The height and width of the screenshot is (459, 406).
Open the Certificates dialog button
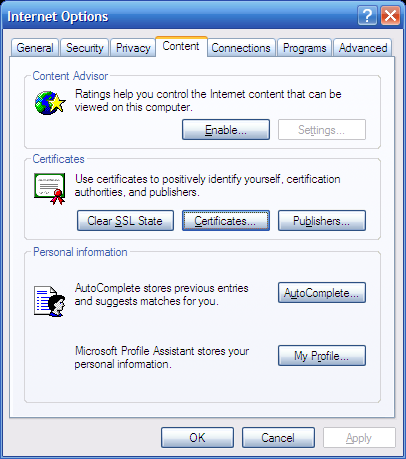tap(226, 221)
